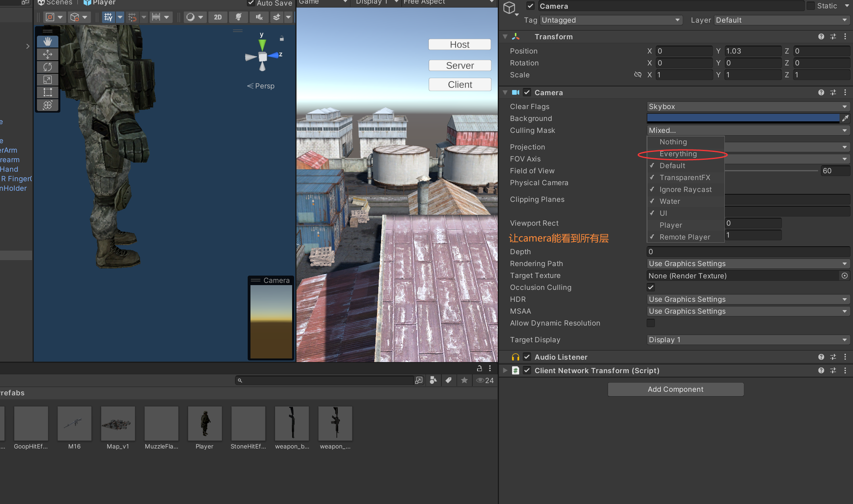
Task: Collapse the Camera component foldout
Action: [505, 92]
